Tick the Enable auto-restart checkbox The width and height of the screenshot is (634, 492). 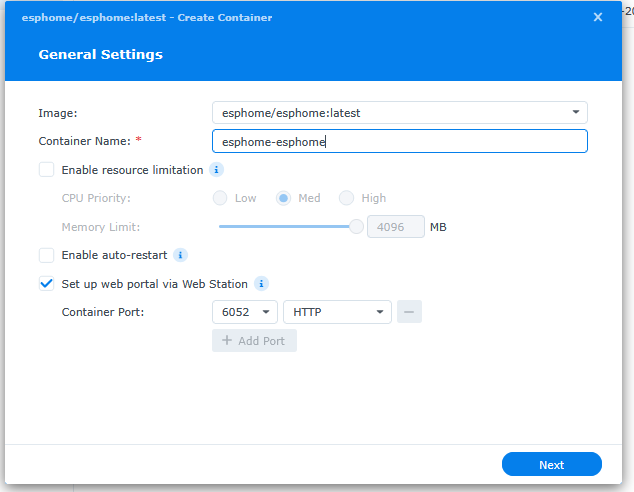pos(46,255)
